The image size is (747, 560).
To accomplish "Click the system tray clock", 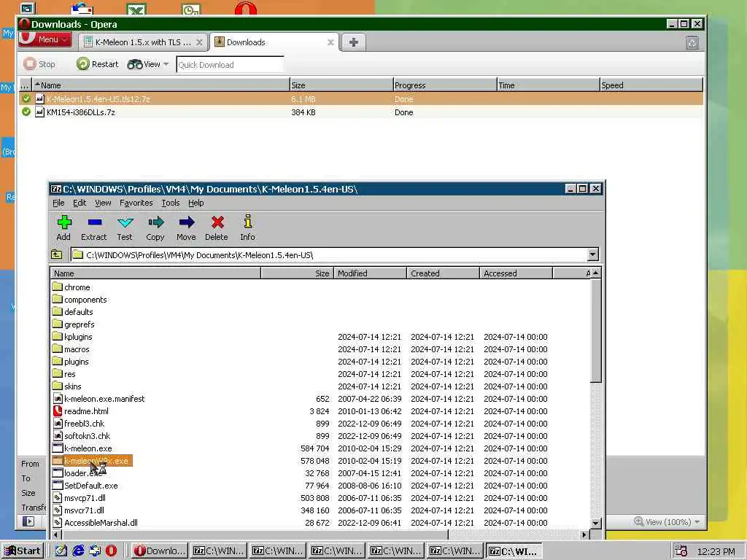I will point(716,551).
